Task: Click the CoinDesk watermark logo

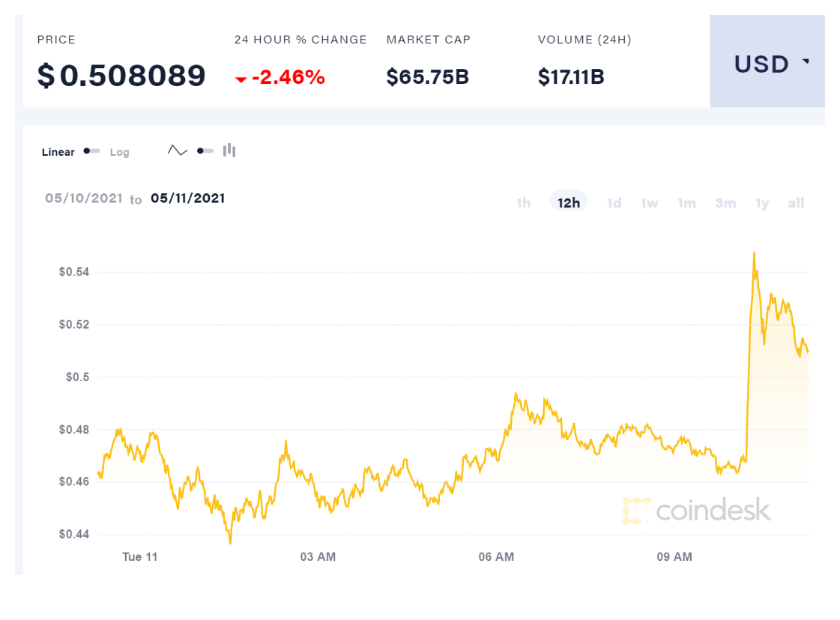Action: pos(696,510)
